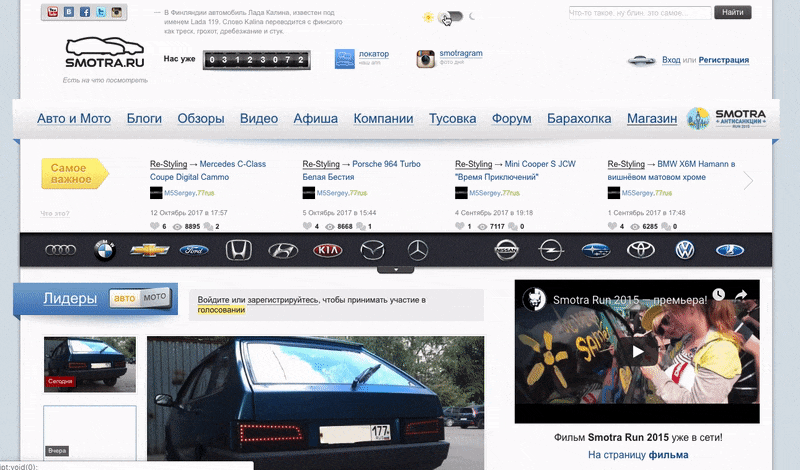Open the Instagram icon in social bar
This screenshot has width=800, height=470.
[x=117, y=12]
